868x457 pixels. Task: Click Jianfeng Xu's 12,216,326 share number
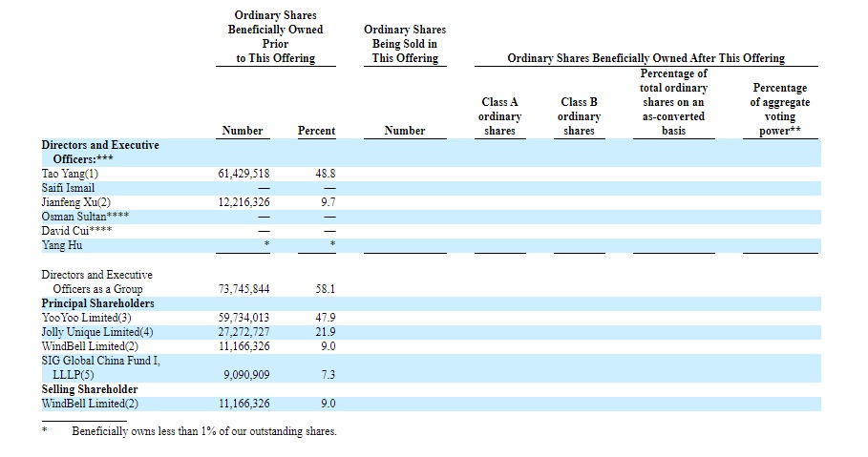[243, 202]
